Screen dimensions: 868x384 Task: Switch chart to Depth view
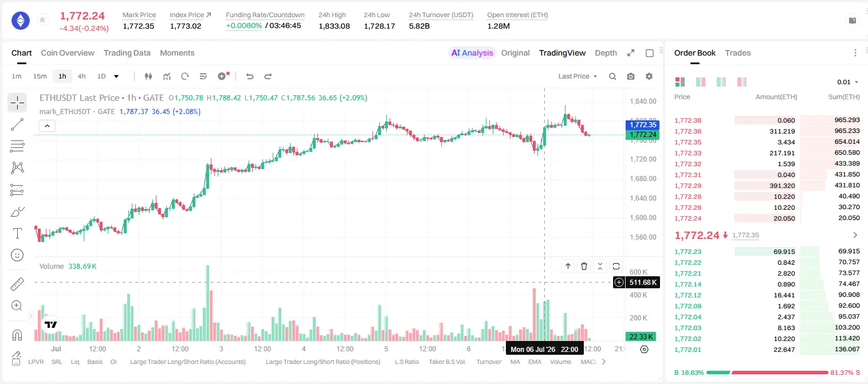pyautogui.click(x=606, y=53)
